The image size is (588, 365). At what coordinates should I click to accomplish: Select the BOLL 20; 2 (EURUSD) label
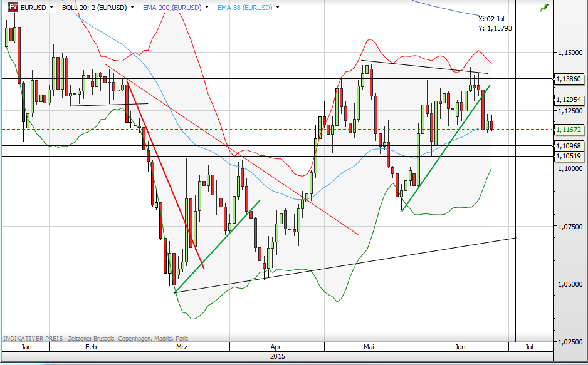pos(95,8)
